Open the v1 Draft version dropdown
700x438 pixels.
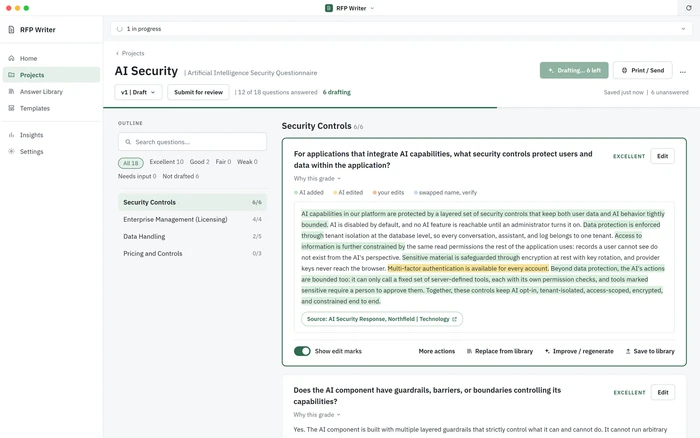point(138,92)
